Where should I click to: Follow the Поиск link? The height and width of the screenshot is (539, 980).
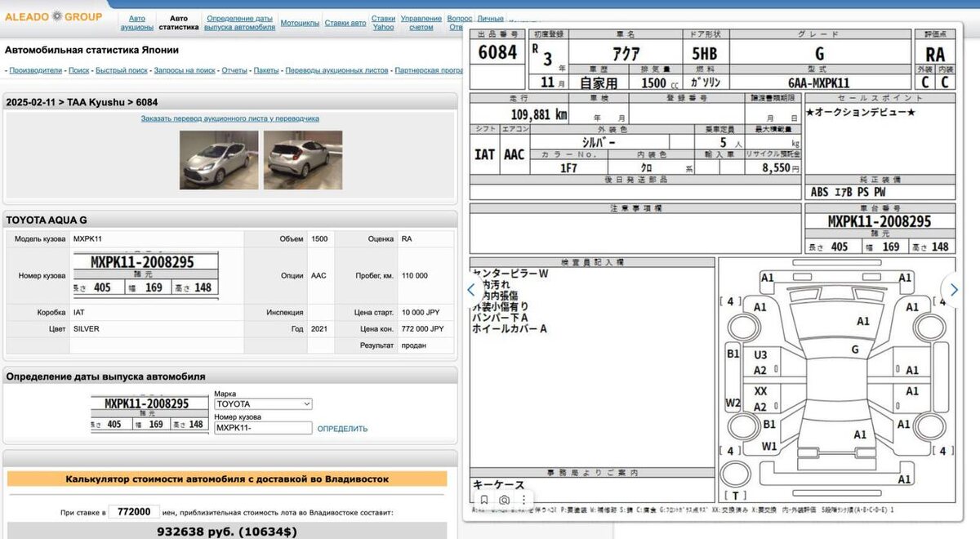click(79, 71)
